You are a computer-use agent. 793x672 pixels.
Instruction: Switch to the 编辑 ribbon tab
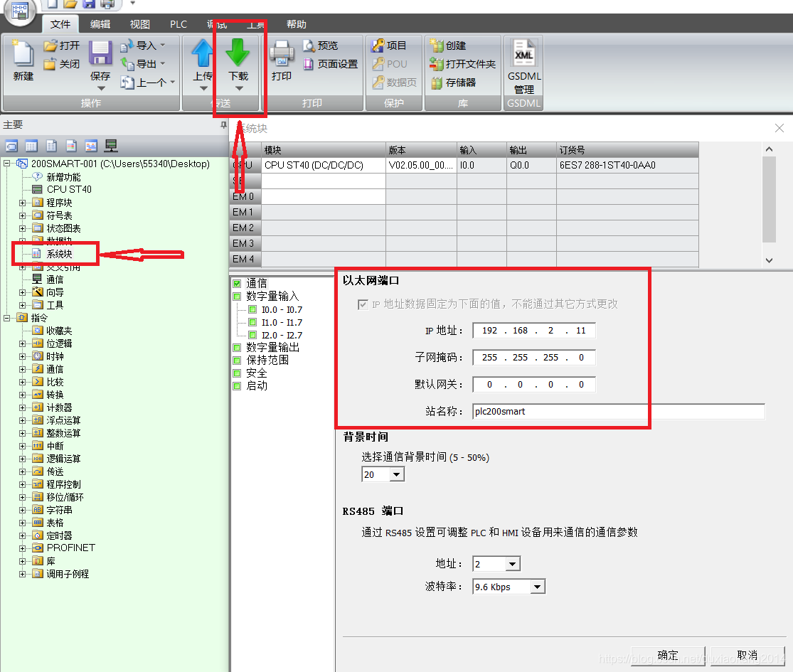[x=100, y=23]
